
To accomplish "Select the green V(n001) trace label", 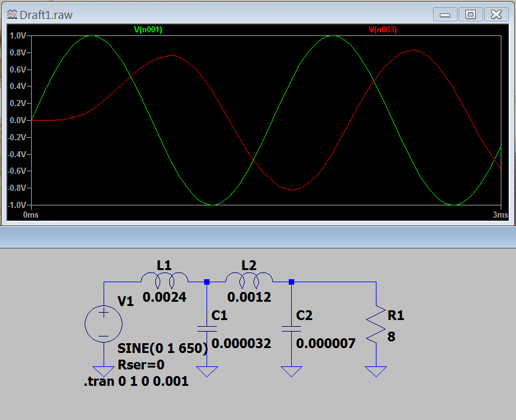I will 148,30.
